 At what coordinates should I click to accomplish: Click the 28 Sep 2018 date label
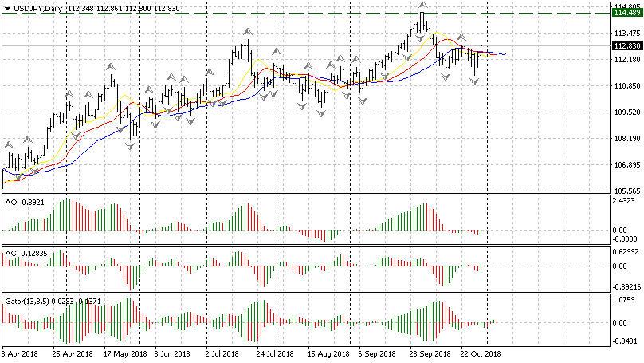point(429,353)
